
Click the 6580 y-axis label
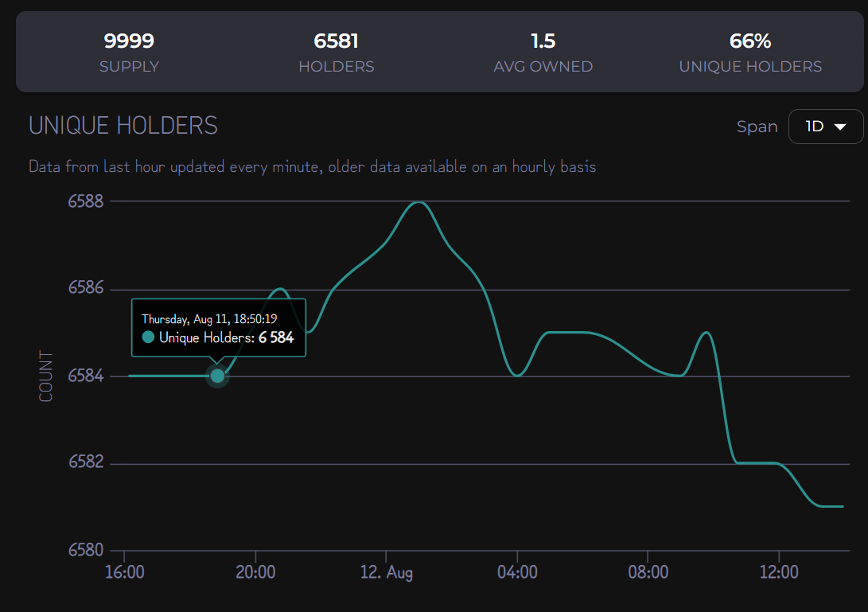[86, 550]
